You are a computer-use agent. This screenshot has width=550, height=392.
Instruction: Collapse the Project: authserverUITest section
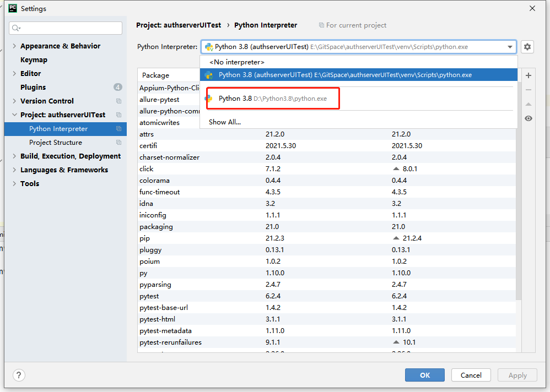tap(14, 115)
